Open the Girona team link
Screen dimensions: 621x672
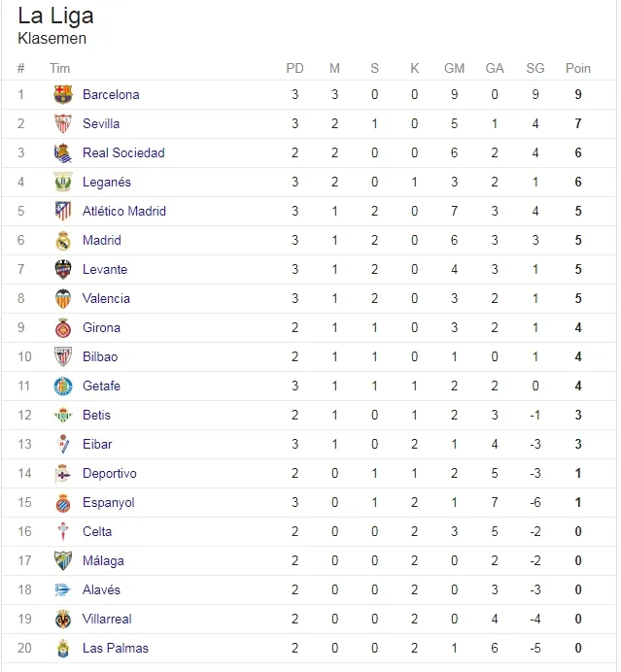click(102, 327)
